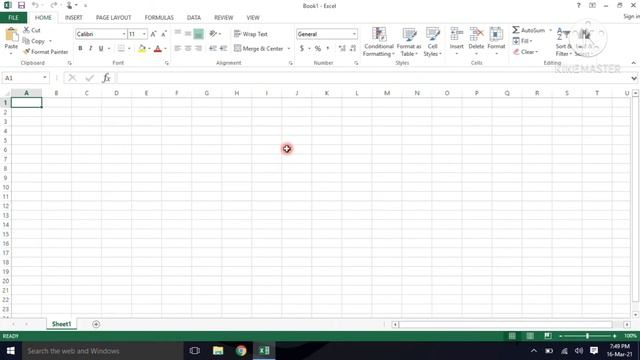This screenshot has width=640, height=360.
Task: Click the Redo icon
Action: (x=53, y=5)
